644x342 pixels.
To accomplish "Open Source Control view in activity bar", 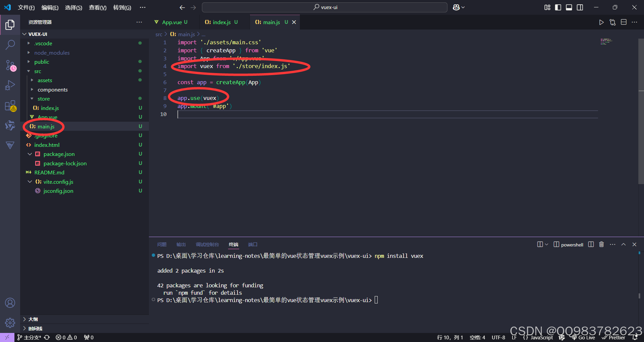I will (10, 65).
